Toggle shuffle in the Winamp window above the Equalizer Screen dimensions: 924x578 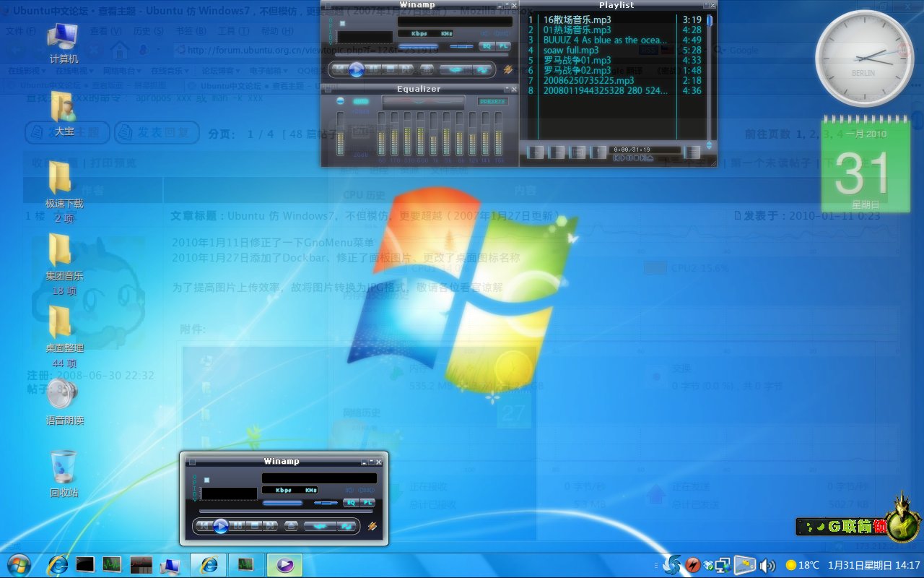point(456,69)
